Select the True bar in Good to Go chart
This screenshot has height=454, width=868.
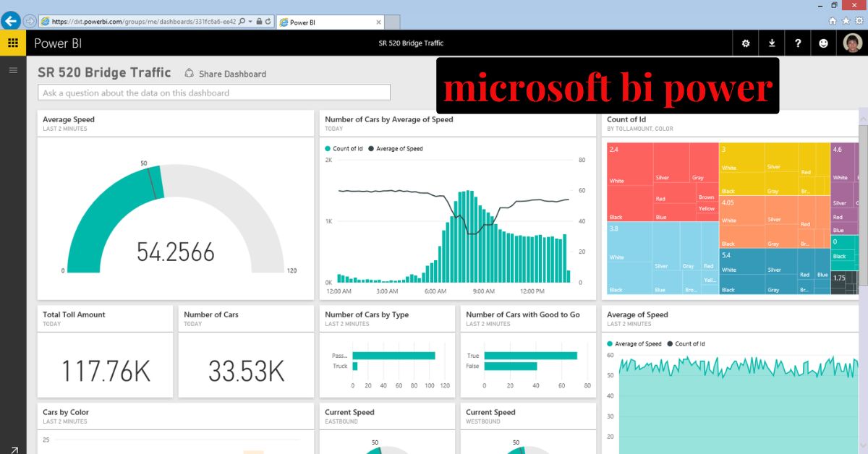tap(530, 356)
